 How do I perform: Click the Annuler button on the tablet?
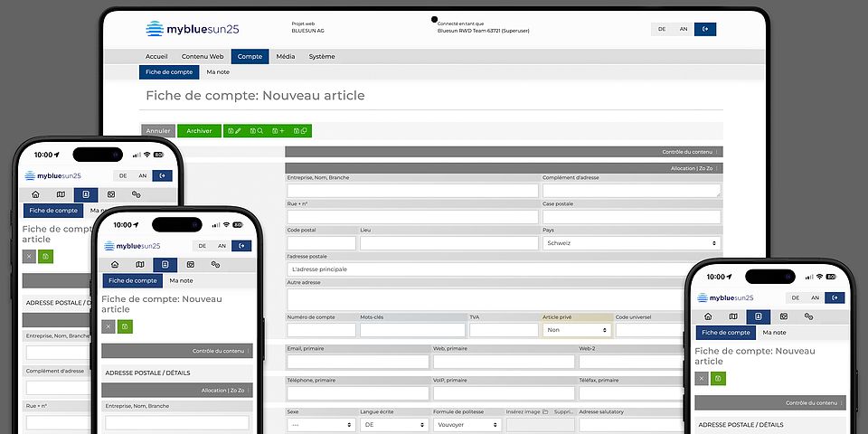coord(158,130)
